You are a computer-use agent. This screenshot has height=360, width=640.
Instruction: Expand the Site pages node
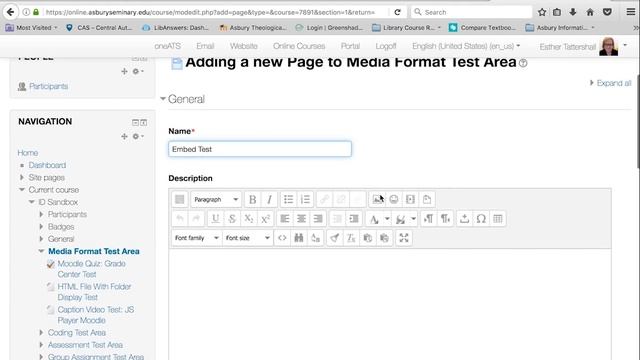pyautogui.click(x=22, y=178)
